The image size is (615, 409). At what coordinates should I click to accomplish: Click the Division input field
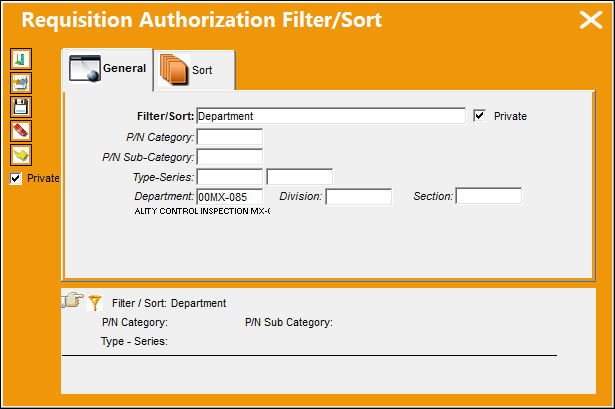[358, 196]
